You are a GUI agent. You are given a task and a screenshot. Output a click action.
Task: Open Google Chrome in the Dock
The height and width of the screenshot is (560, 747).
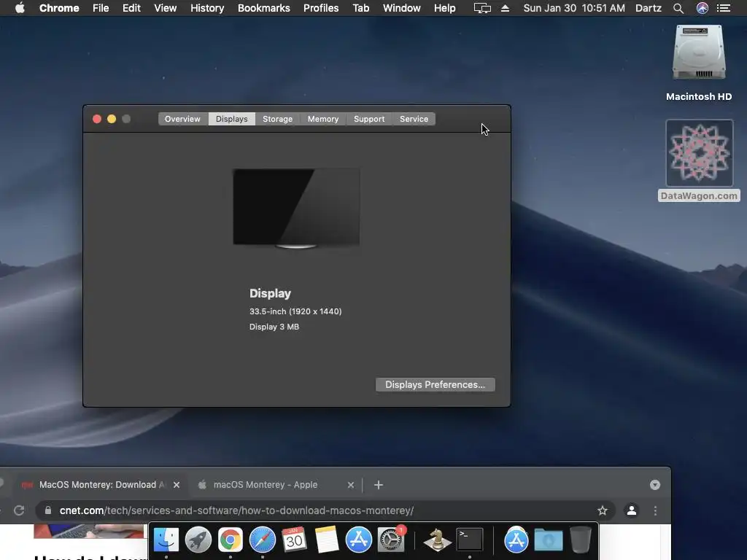[x=230, y=540]
